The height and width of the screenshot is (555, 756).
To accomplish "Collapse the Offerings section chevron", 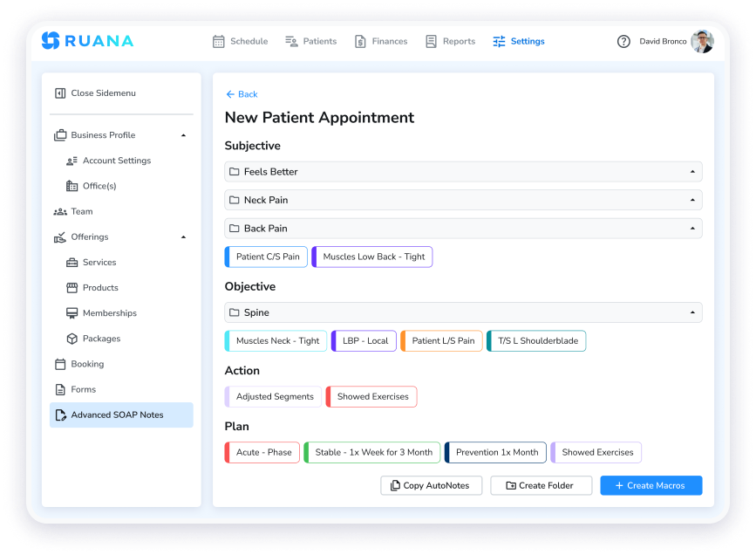I will (183, 236).
